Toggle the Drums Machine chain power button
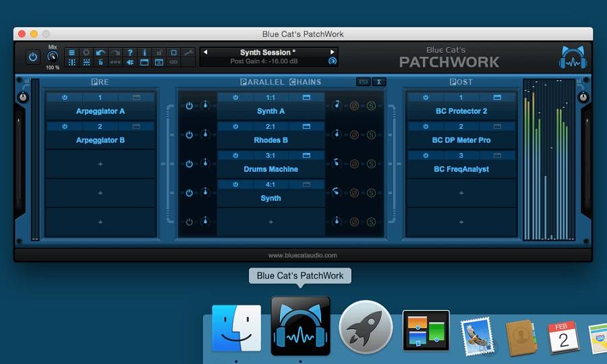 (189, 164)
